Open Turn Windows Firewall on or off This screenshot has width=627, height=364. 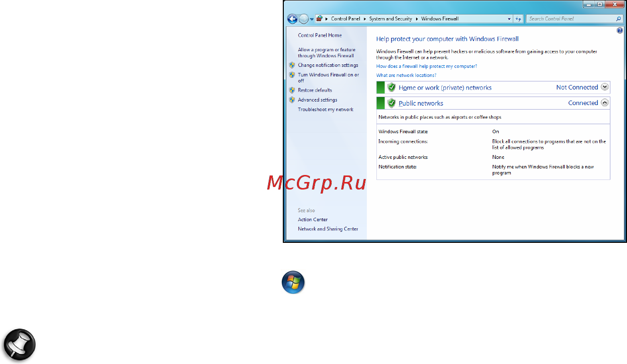pos(328,77)
